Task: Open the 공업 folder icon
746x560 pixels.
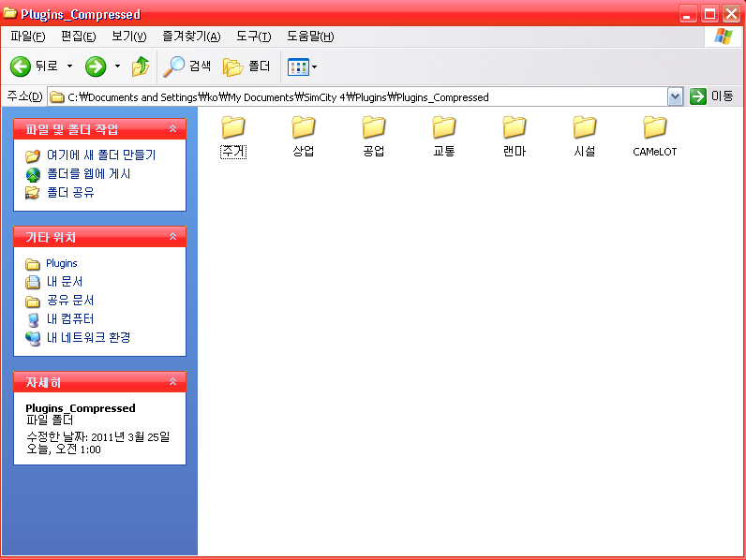Action: (x=374, y=127)
